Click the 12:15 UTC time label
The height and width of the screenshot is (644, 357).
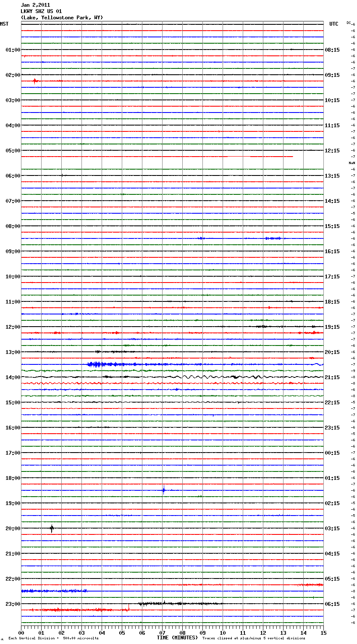coord(332,150)
